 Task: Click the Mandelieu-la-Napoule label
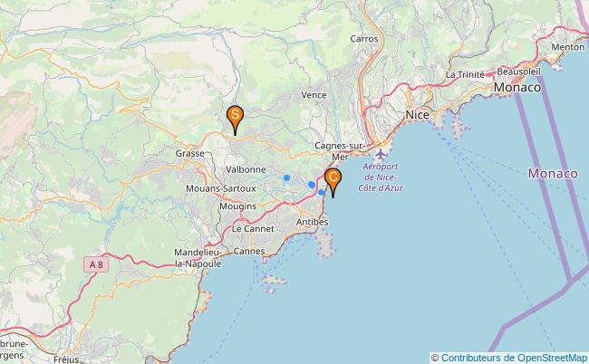198,259
